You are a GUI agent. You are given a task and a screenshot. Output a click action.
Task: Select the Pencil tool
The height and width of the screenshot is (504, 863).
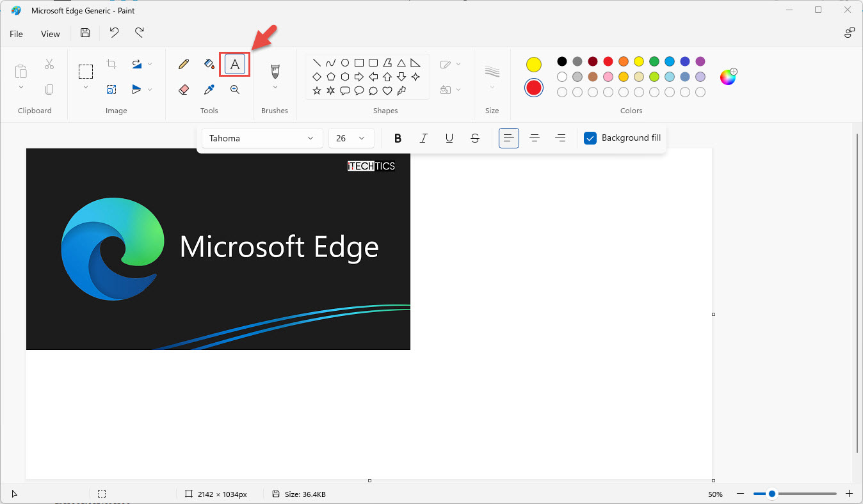click(184, 64)
